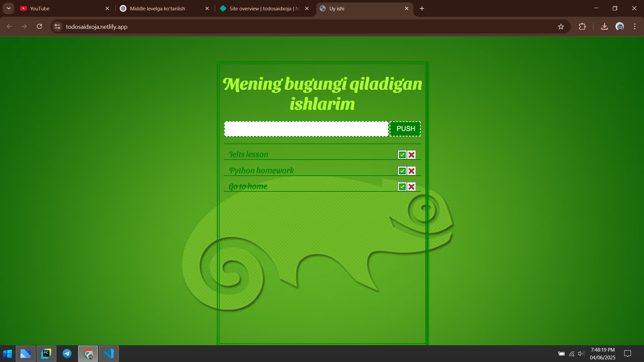
Task: Open the speaker volume control in system tray
Action: pyautogui.click(x=581, y=354)
